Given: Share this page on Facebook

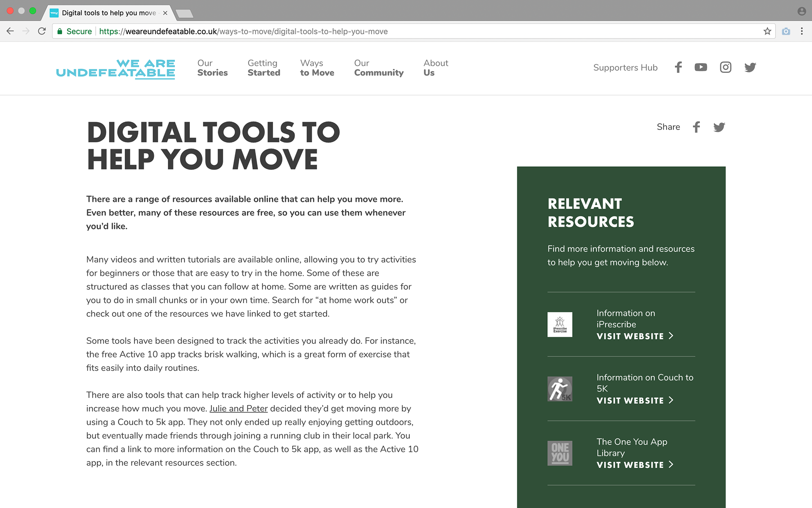Looking at the screenshot, I should pos(697,127).
